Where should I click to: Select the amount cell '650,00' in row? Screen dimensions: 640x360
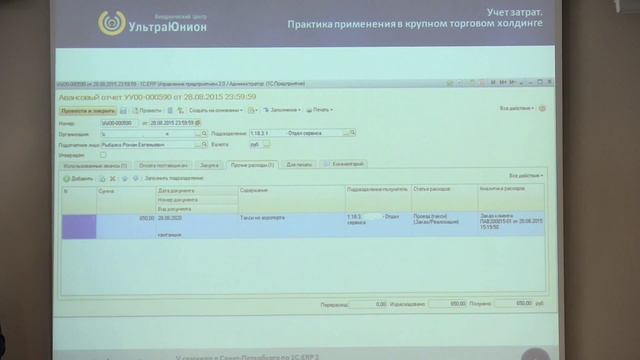tap(126, 226)
